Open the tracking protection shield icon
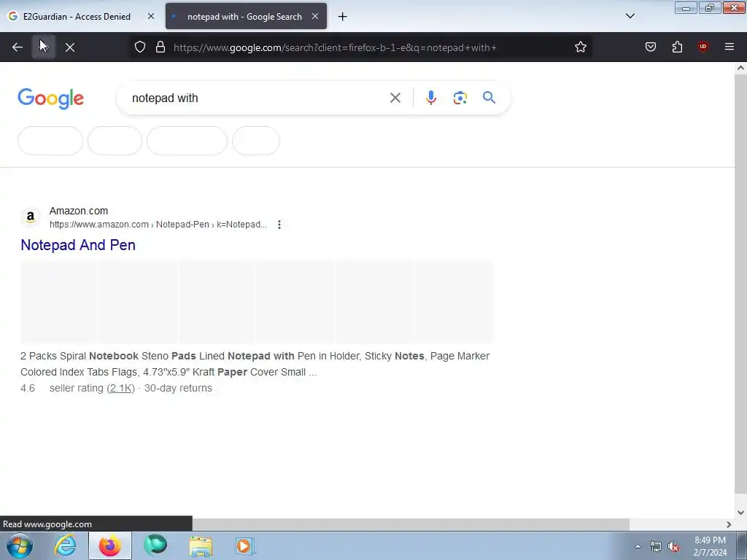Image resolution: width=747 pixels, height=560 pixels. tap(140, 47)
